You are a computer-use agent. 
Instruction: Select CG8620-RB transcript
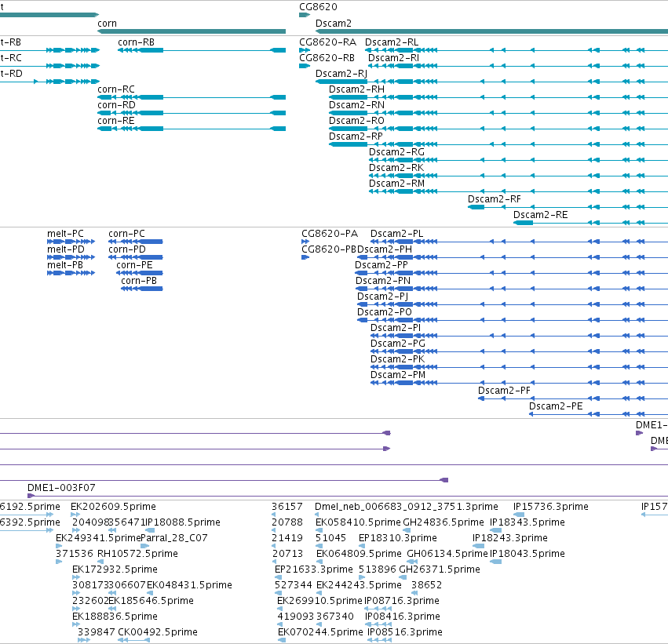coord(327,58)
